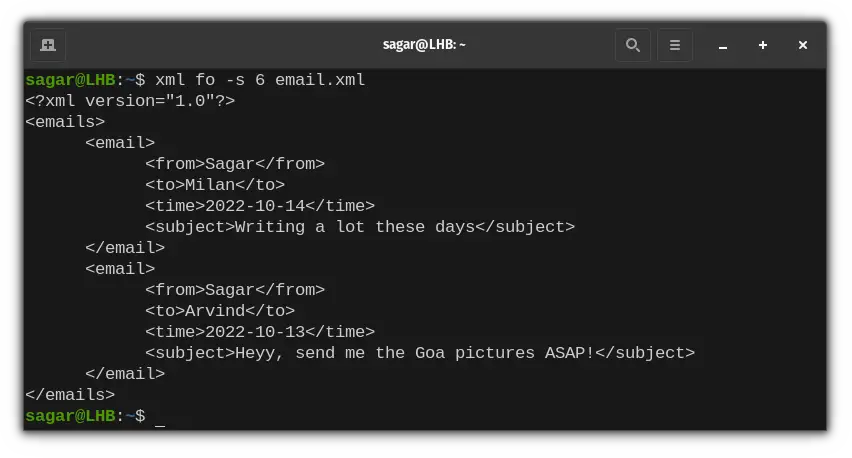The width and height of the screenshot is (852, 458).
Task: Click the Goa pictures ASAP subject line
Action: coord(420,353)
